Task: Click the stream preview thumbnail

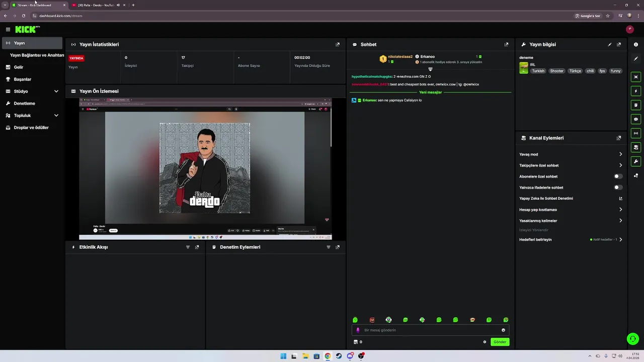Action: (205, 169)
